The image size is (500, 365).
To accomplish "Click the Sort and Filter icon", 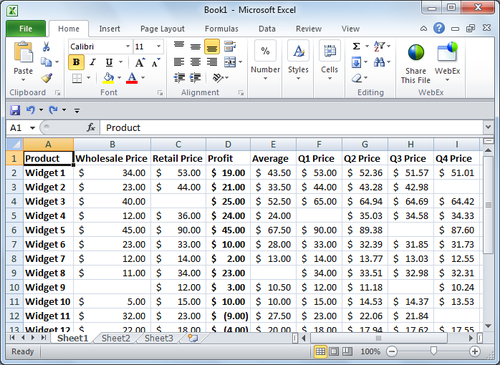I will coord(379,46).
